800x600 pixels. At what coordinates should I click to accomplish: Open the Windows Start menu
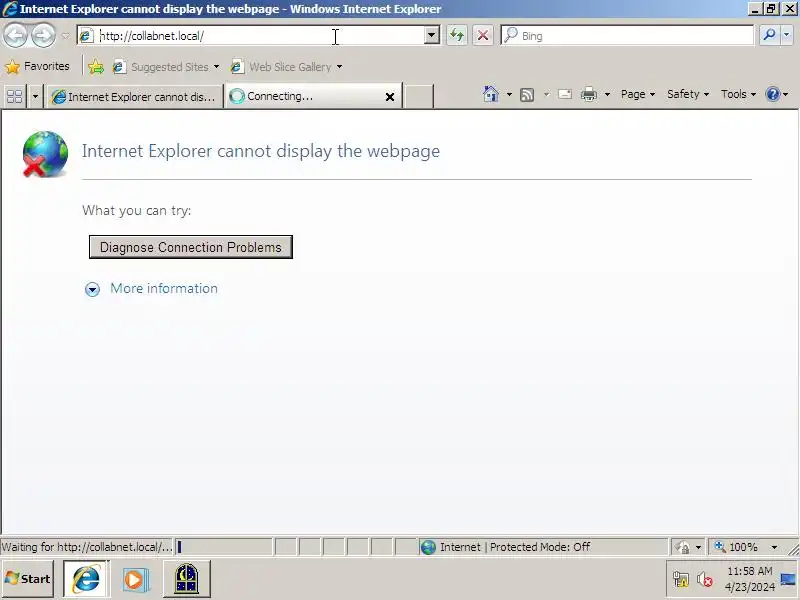(x=28, y=579)
